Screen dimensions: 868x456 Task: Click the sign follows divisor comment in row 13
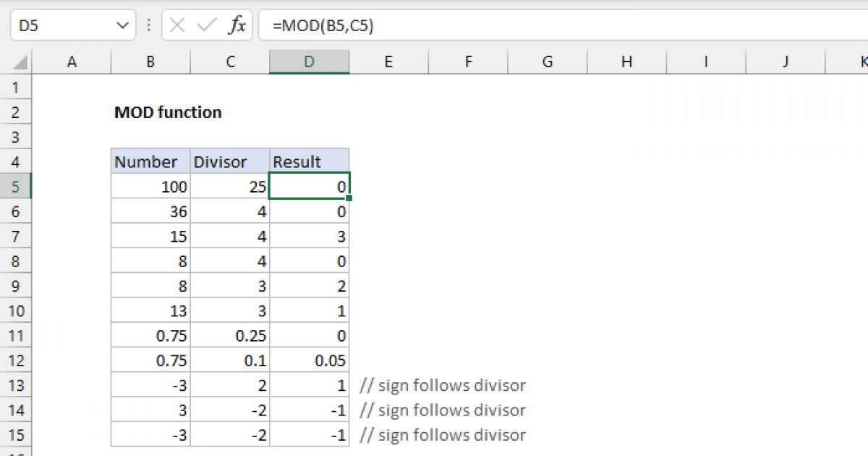[443, 385]
